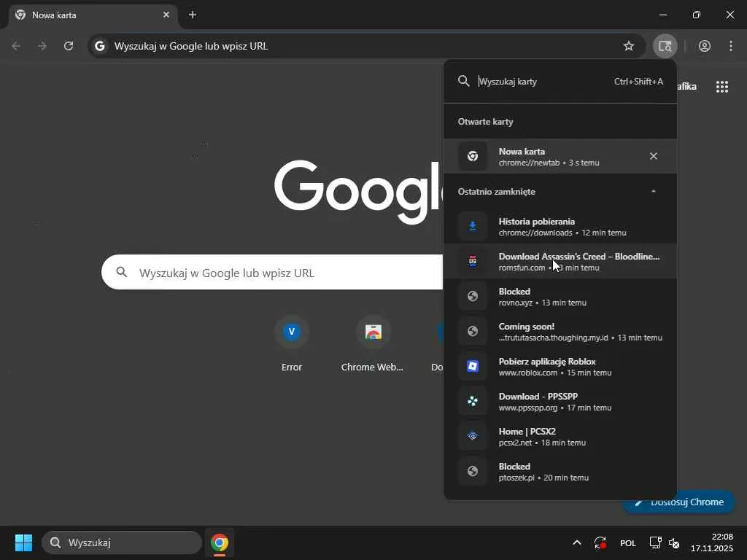
Task: Bookmark this page with the star icon
Action: click(x=629, y=46)
